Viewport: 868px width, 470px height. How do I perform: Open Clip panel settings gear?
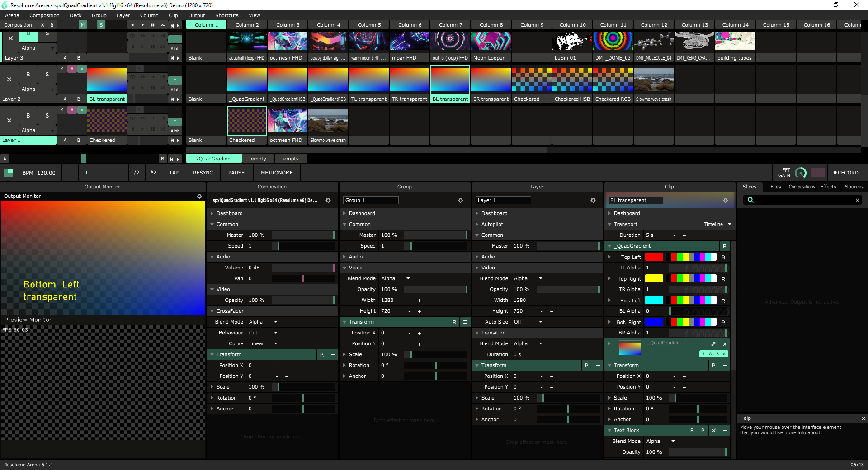tap(726, 201)
